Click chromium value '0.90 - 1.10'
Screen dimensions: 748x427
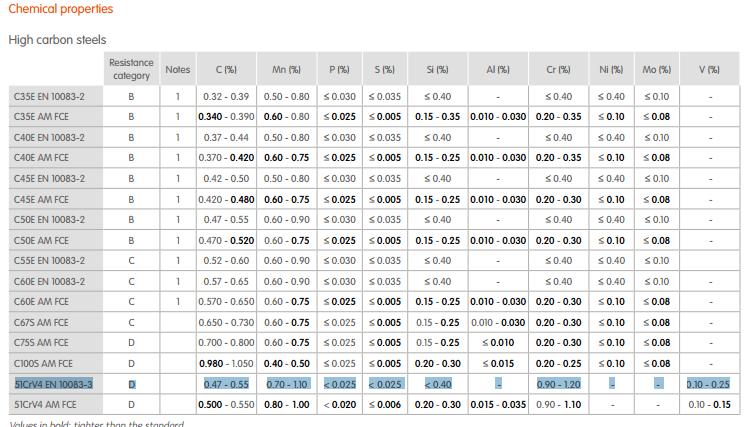(x=558, y=405)
